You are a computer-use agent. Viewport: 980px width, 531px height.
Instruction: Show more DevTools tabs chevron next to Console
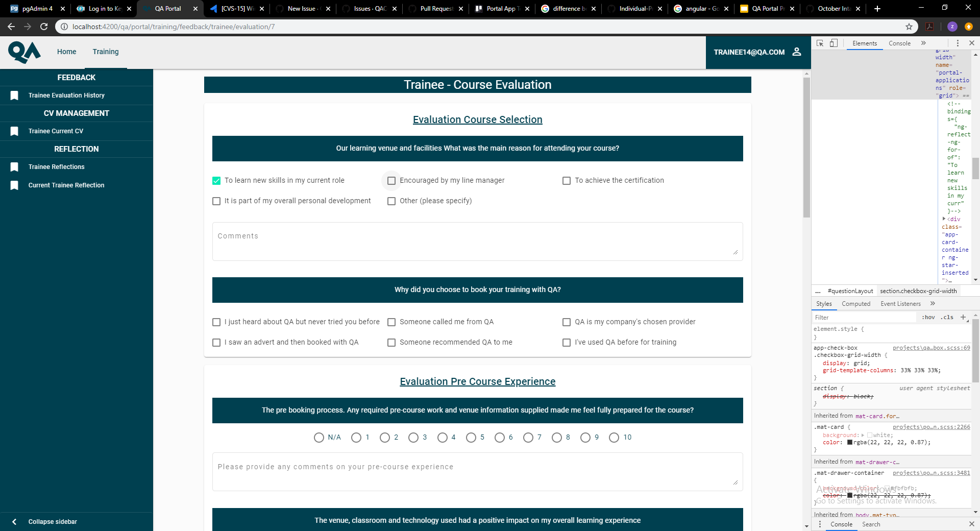click(923, 43)
